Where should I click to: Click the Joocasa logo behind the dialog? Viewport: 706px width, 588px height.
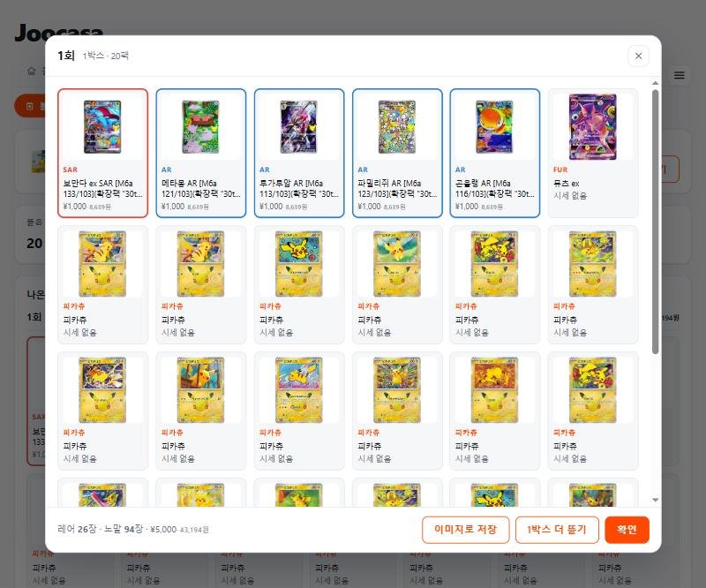pos(59,33)
